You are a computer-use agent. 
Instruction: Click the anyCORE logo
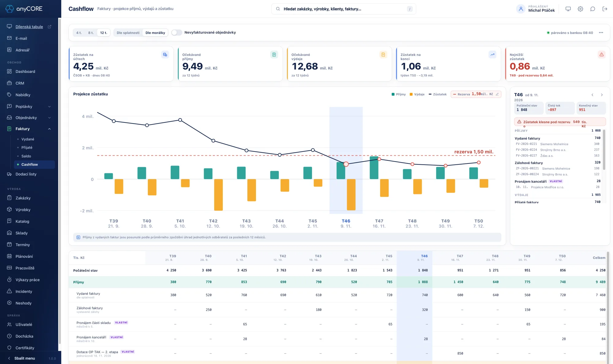click(24, 9)
